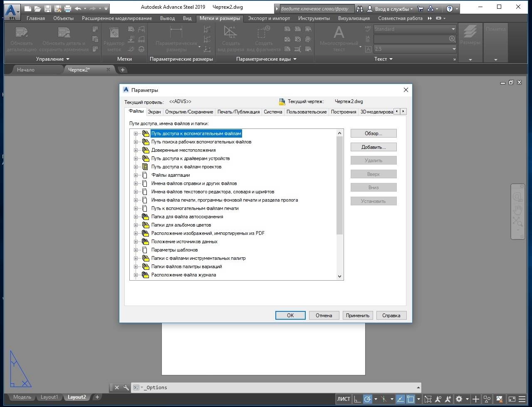Open the Workspace Switching dropdown arrow

(467, 399)
